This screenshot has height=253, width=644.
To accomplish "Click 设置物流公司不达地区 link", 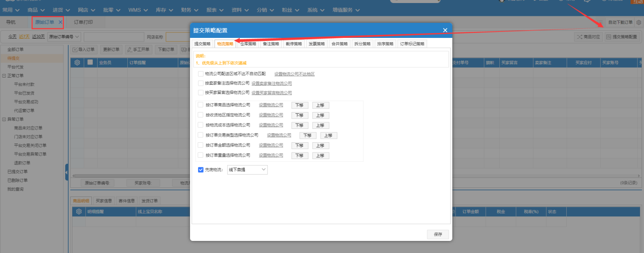I will (x=294, y=74).
